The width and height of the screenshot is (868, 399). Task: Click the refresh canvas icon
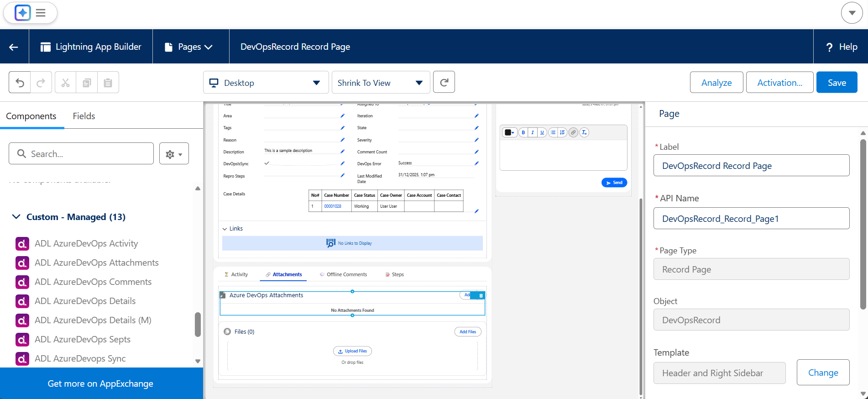(x=444, y=82)
